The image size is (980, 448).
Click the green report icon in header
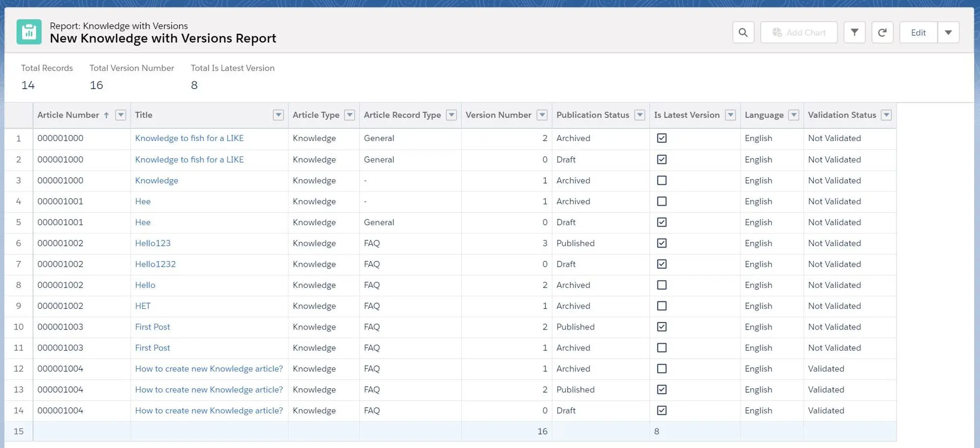(29, 32)
